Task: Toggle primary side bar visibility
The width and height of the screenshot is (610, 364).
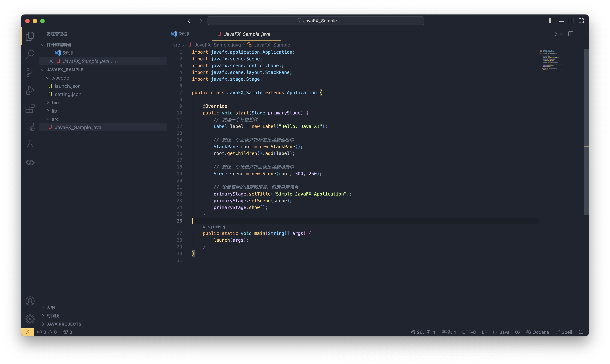Action: pyautogui.click(x=552, y=21)
